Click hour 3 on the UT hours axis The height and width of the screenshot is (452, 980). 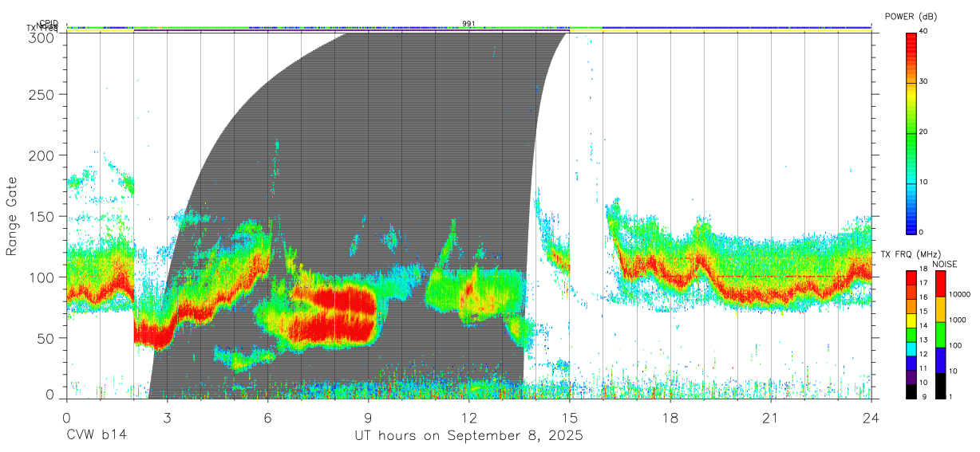click(167, 417)
